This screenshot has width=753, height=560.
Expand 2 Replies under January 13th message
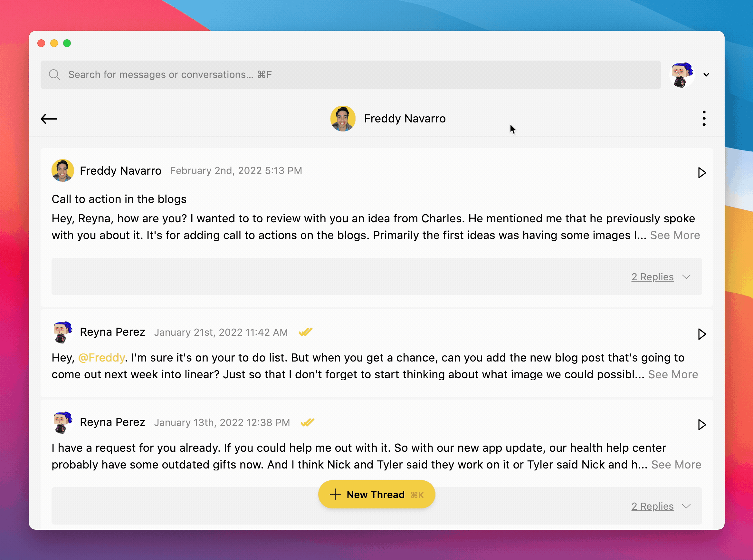coord(652,506)
